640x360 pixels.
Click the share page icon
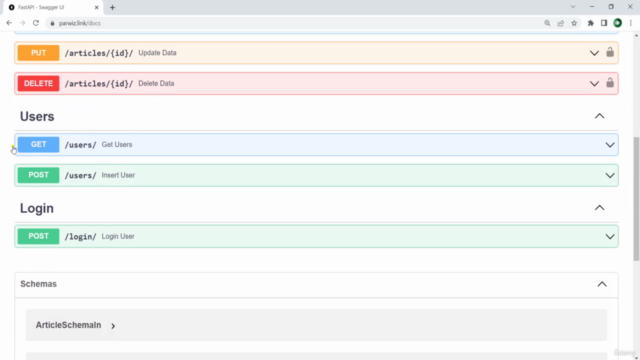(x=561, y=23)
